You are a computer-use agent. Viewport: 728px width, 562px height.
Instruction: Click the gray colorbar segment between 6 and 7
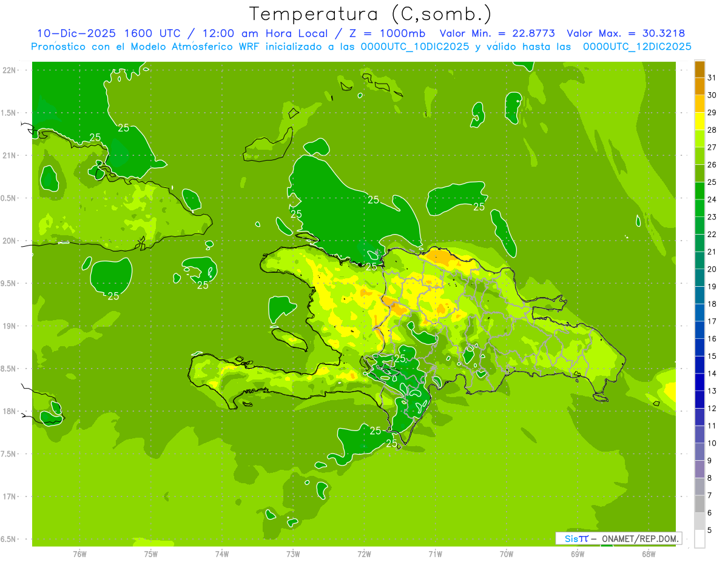point(699,504)
